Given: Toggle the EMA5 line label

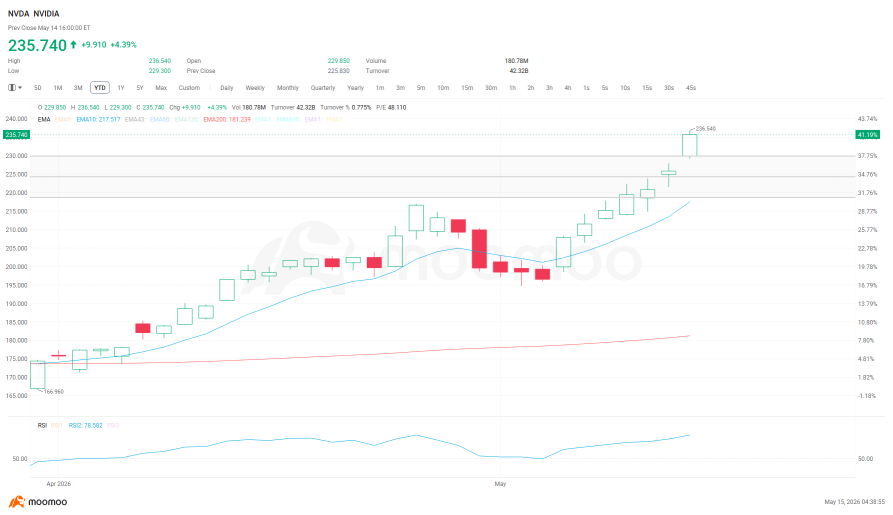Looking at the screenshot, I should point(63,120).
